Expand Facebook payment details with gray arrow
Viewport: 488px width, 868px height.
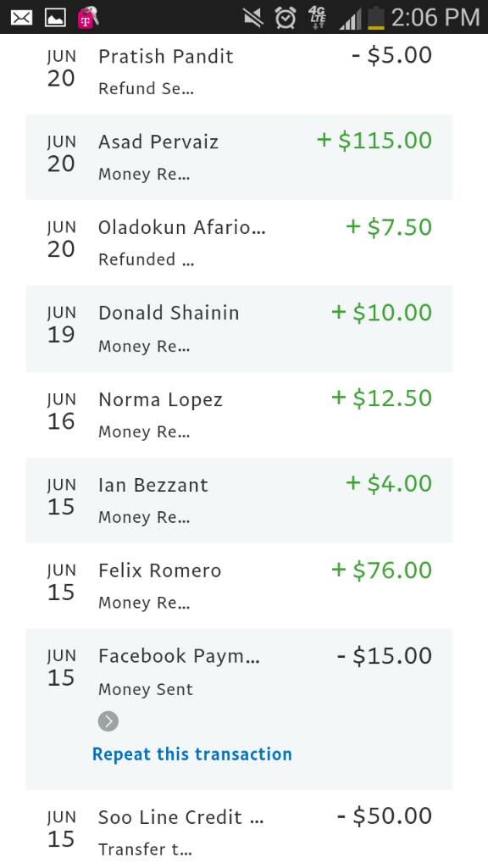click(108, 721)
